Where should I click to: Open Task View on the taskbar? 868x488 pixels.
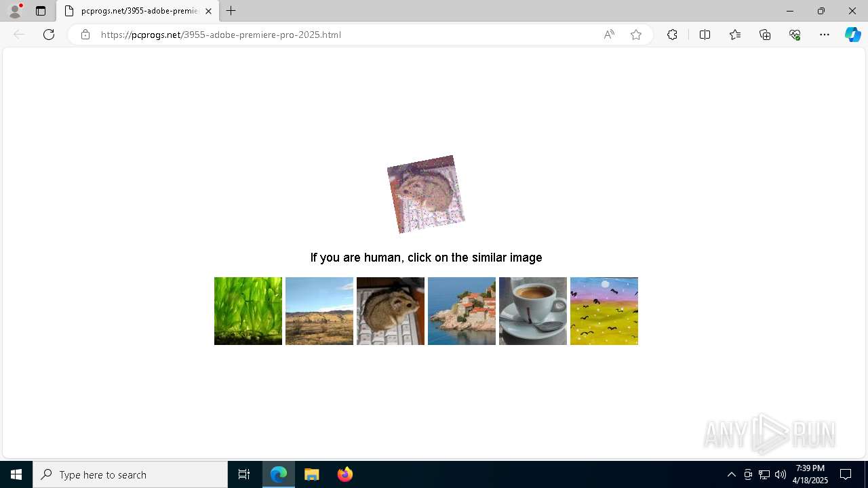pos(244,474)
